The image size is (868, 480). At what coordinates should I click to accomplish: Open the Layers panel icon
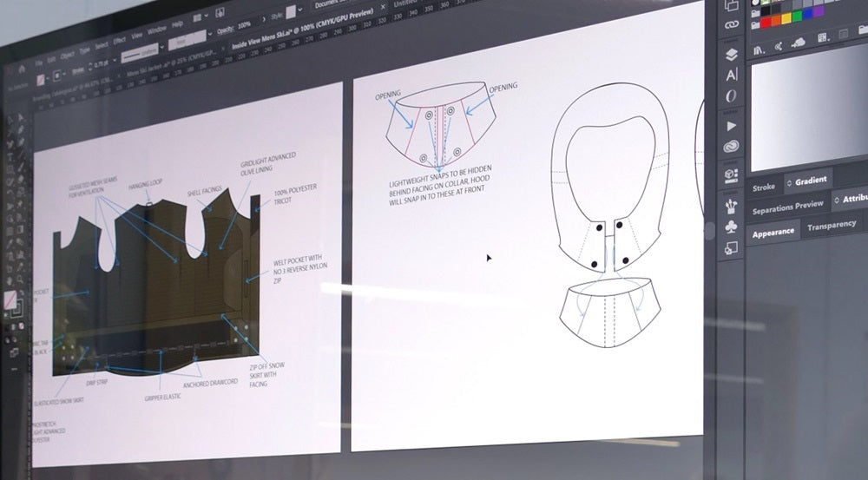pyautogui.click(x=732, y=54)
